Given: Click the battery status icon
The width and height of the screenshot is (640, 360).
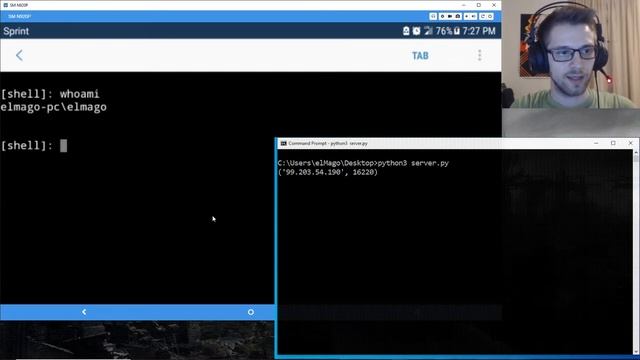Looking at the screenshot, I should [x=457, y=31].
